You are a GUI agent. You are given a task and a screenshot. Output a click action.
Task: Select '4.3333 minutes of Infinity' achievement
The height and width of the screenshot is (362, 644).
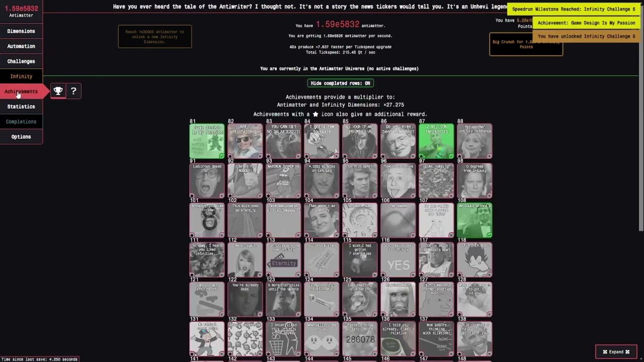[x=321, y=181]
